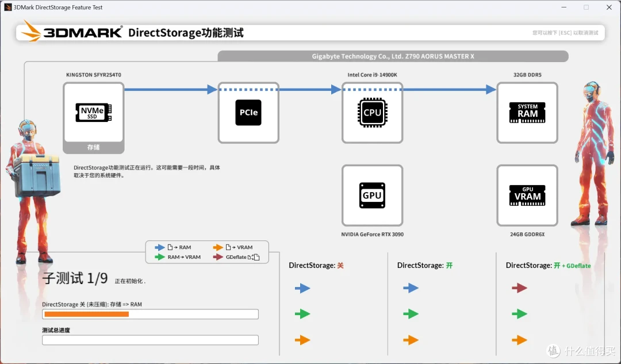Click '子测试 1/9' subtest counter
The height and width of the screenshot is (364, 621).
click(75, 278)
